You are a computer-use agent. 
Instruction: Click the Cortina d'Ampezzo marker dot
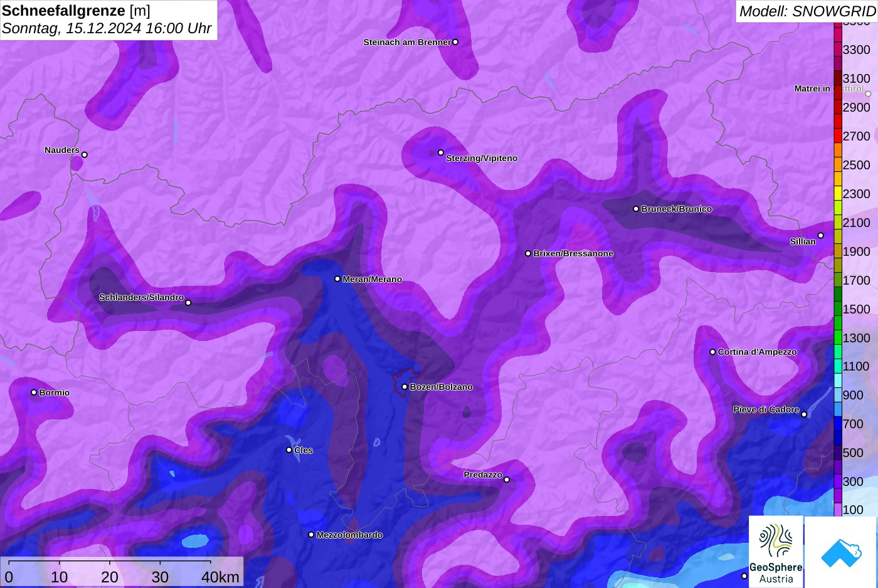coord(712,352)
